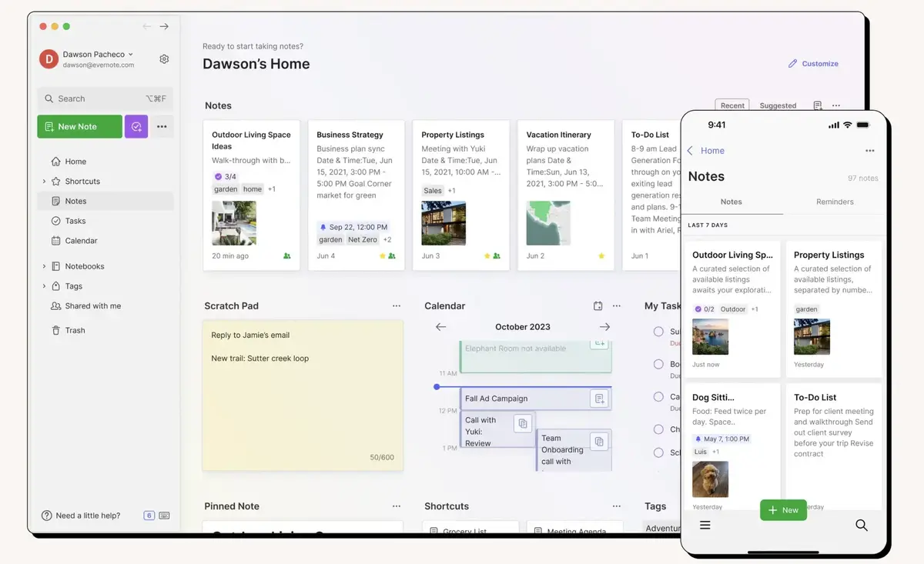Click the green New Note button

coord(79,125)
